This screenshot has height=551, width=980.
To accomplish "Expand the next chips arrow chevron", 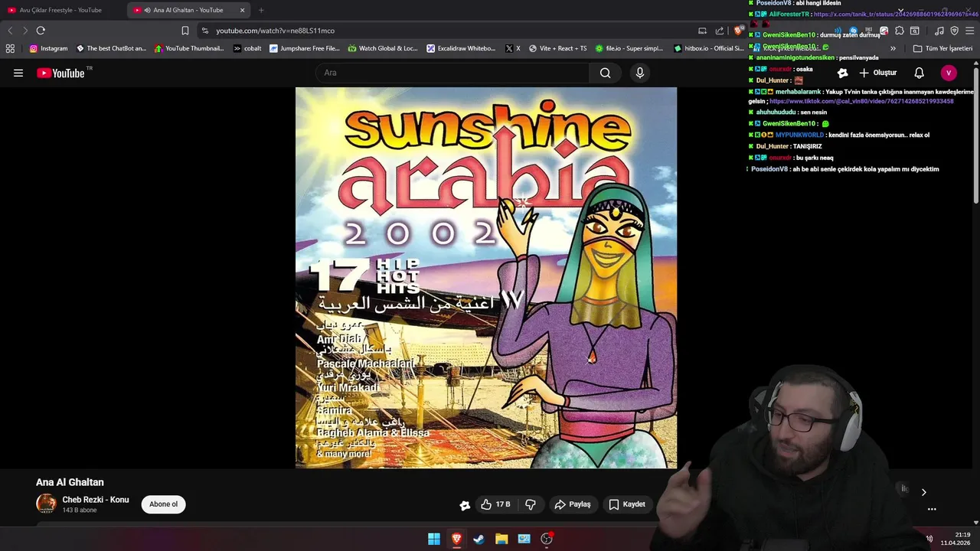I will pos(923,493).
